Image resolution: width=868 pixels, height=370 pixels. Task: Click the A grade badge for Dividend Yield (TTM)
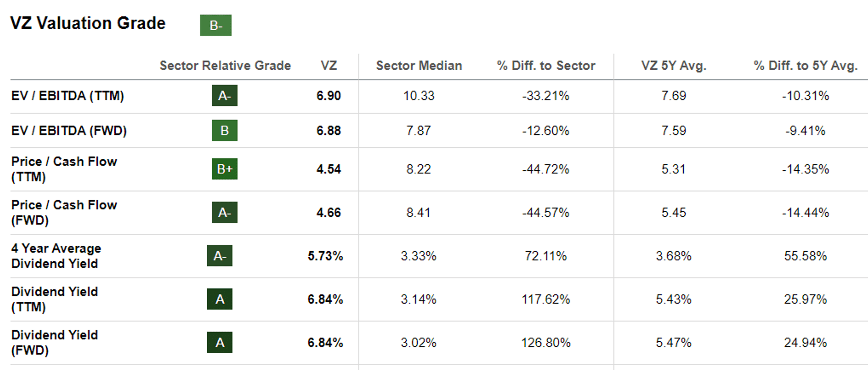click(x=220, y=299)
